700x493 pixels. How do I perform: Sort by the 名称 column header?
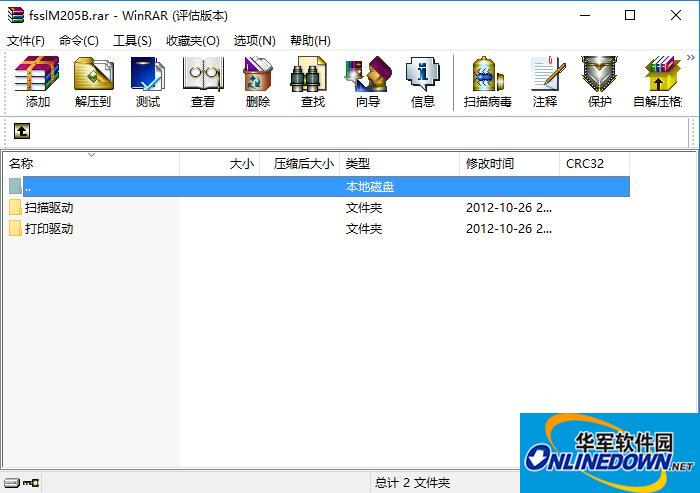point(91,164)
